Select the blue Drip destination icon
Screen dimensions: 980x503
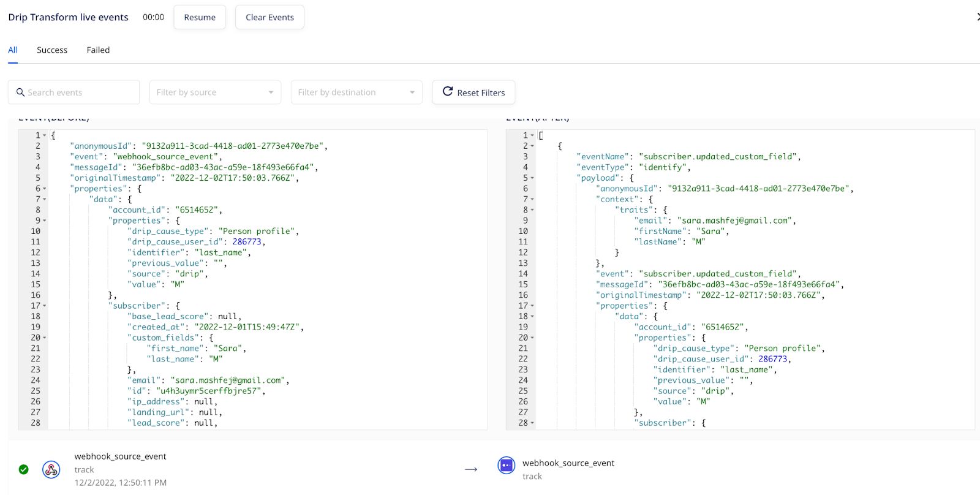(507, 466)
